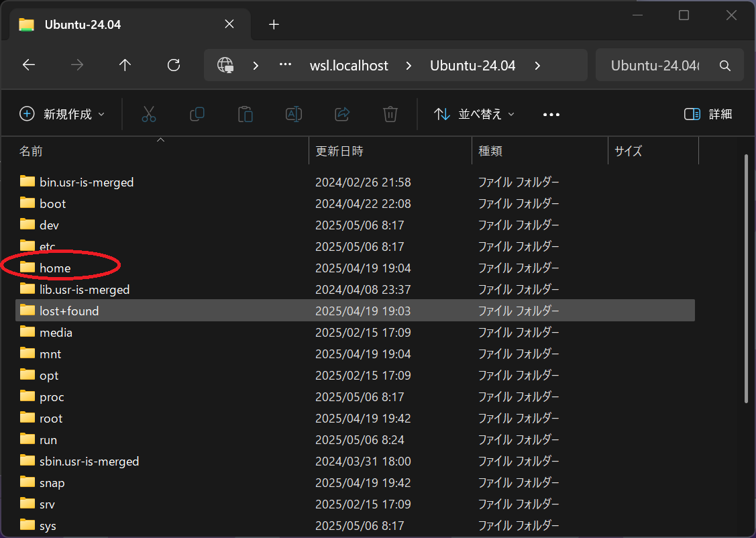Click the Paste clipboard icon

click(x=246, y=114)
